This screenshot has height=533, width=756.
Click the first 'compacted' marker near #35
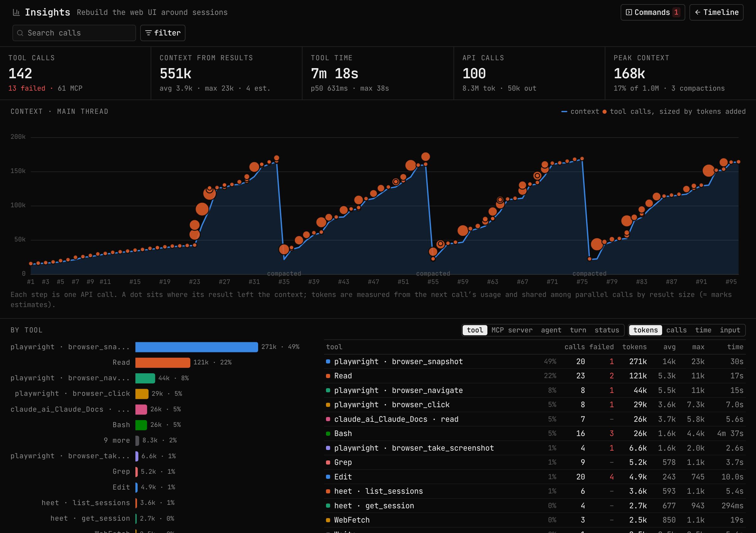[x=284, y=273]
